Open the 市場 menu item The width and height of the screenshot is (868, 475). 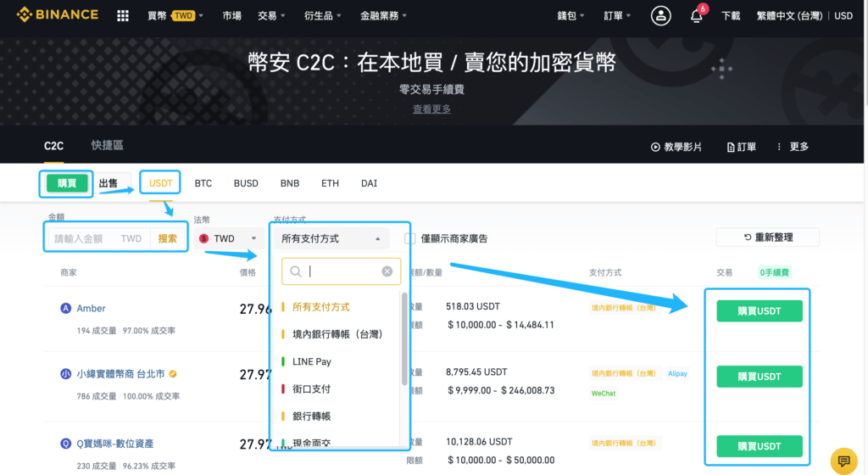[x=232, y=15]
